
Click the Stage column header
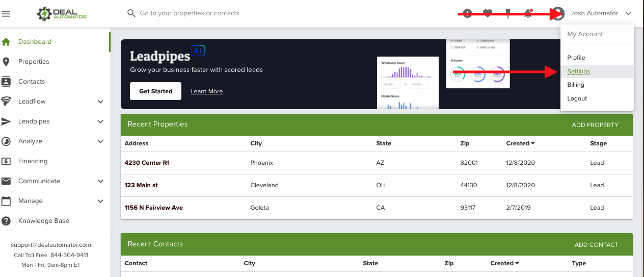[598, 143]
